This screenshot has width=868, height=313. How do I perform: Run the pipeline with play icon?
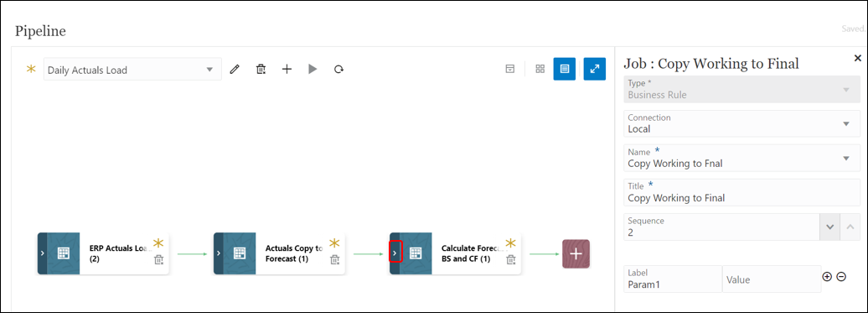click(313, 70)
